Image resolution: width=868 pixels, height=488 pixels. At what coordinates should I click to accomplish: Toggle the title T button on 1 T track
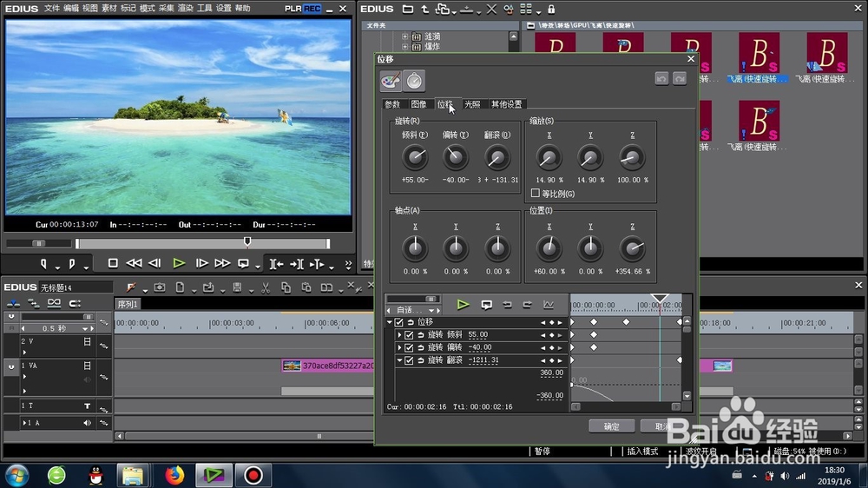click(x=87, y=406)
